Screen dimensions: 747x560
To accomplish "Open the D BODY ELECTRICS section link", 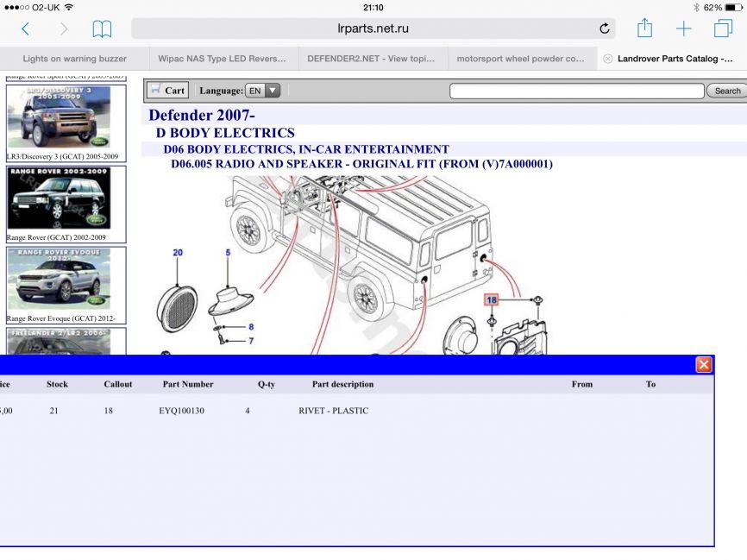I will coord(225,133).
